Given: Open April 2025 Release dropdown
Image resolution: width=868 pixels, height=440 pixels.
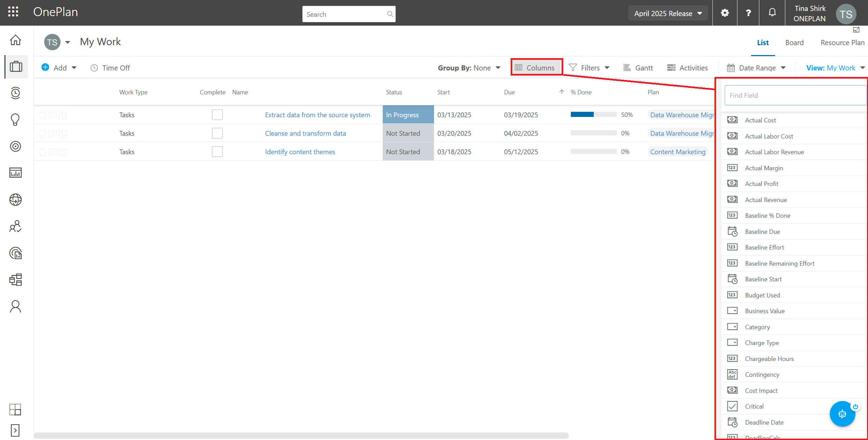Looking at the screenshot, I should pos(668,13).
